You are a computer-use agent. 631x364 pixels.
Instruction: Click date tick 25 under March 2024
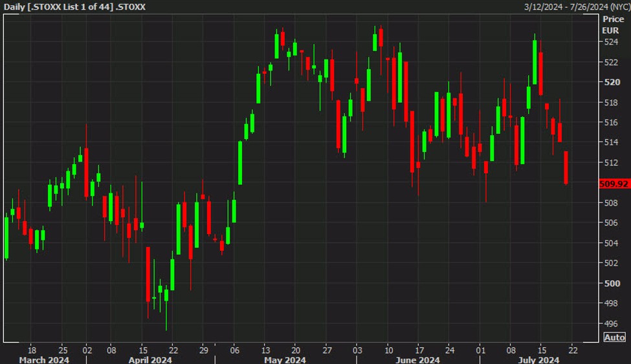point(63,350)
